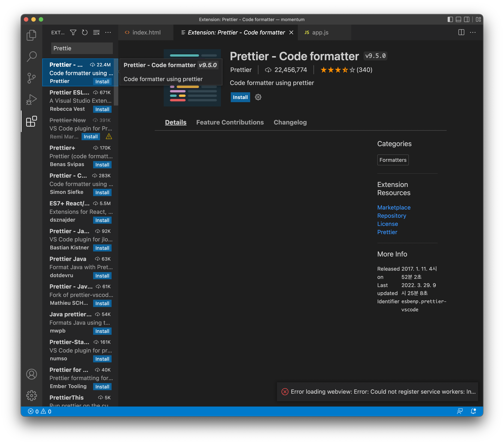Open the Explorer view in activity bar

coord(31,35)
